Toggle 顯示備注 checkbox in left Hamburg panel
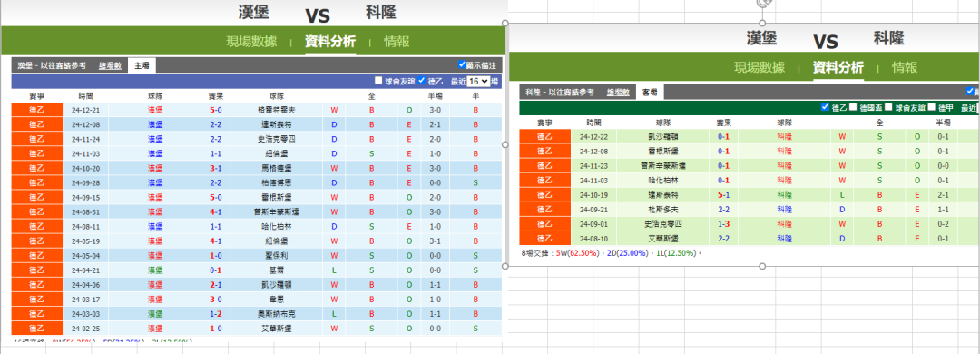This screenshot has width=980, height=354. point(462,64)
